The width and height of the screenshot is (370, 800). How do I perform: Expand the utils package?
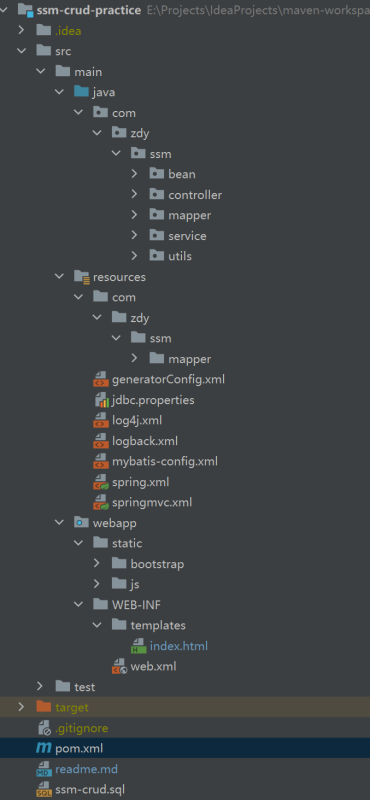pos(135,256)
